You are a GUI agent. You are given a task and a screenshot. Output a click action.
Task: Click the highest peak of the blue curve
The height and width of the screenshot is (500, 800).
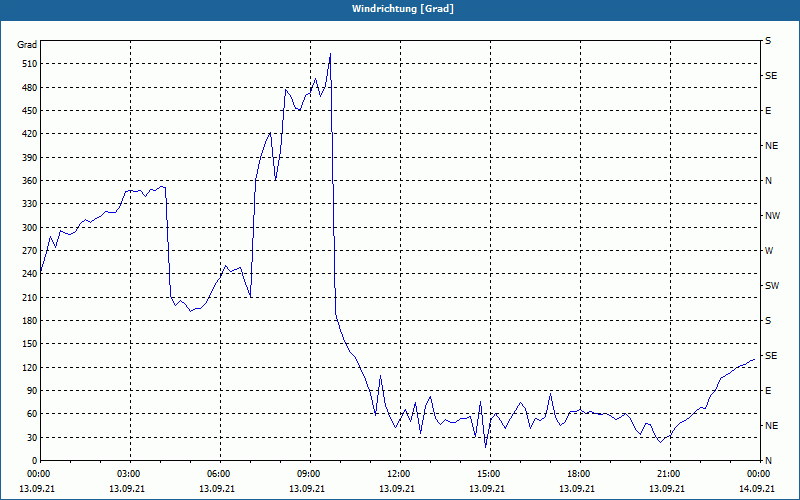click(331, 53)
